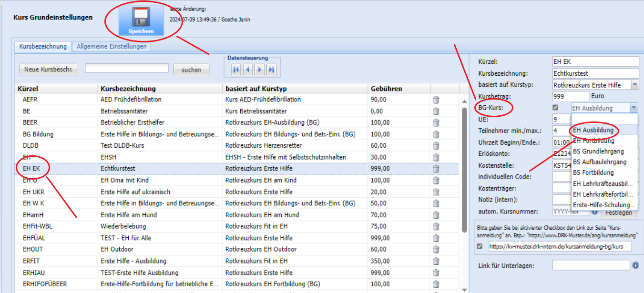Screen dimensions: 644x293
Task: Delete the EHamH course row
Action: tap(436, 215)
